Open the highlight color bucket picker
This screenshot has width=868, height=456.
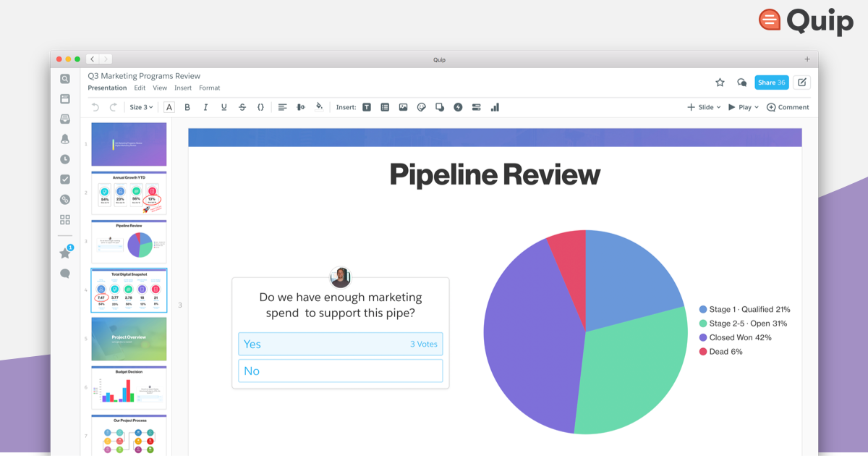coord(320,106)
